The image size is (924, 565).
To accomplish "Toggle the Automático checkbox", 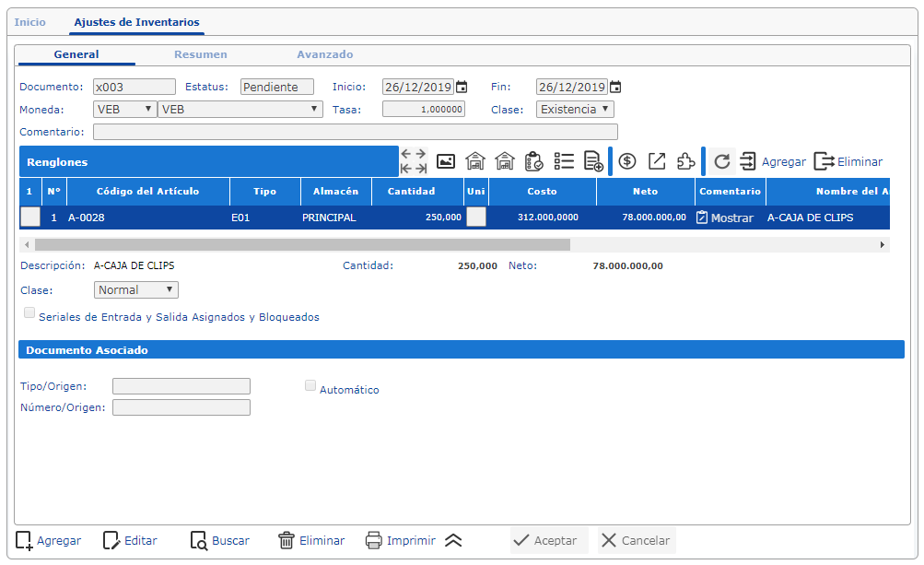I will point(310,386).
